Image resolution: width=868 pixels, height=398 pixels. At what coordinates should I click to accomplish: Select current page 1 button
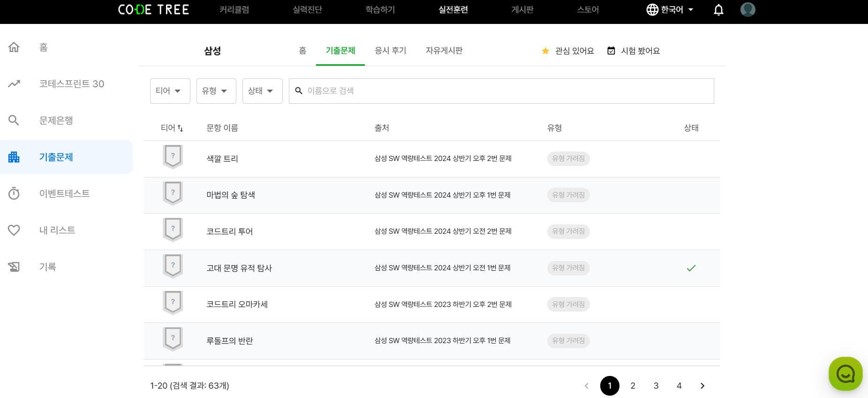click(610, 386)
